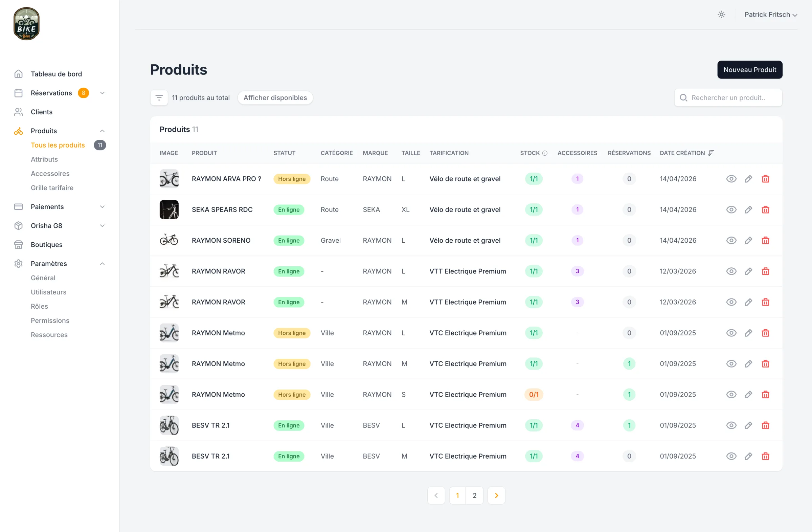Go to page 2 of products
This screenshot has height=532, width=812.
[x=474, y=495]
